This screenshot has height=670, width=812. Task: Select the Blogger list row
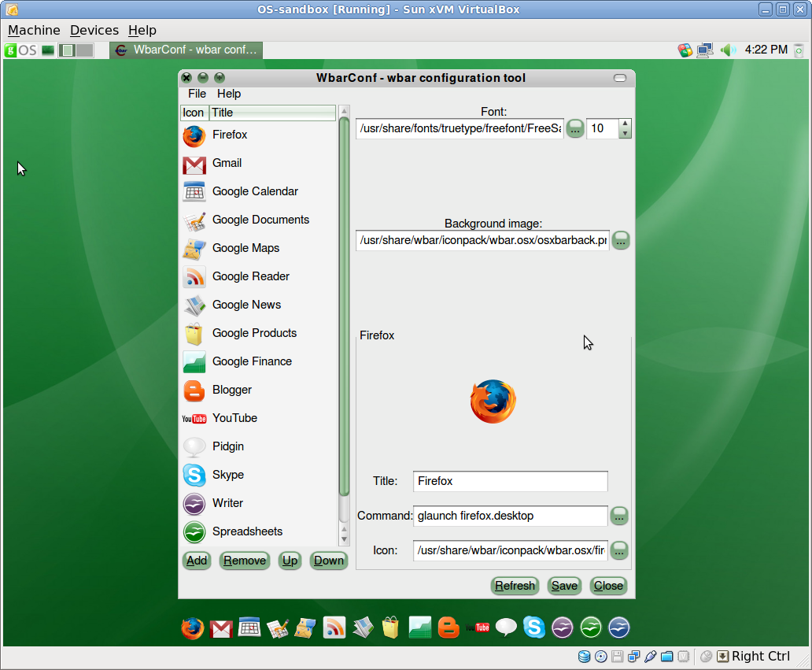[258, 391]
